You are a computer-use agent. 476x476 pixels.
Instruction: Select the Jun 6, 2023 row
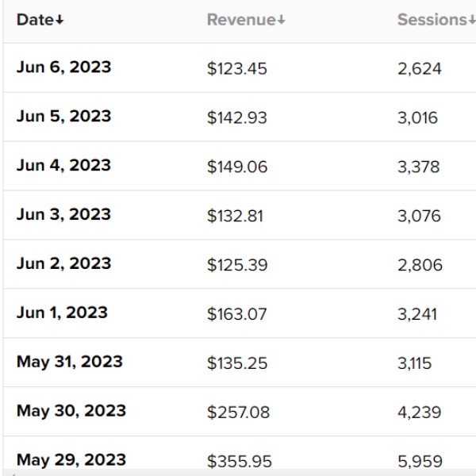click(x=240, y=67)
